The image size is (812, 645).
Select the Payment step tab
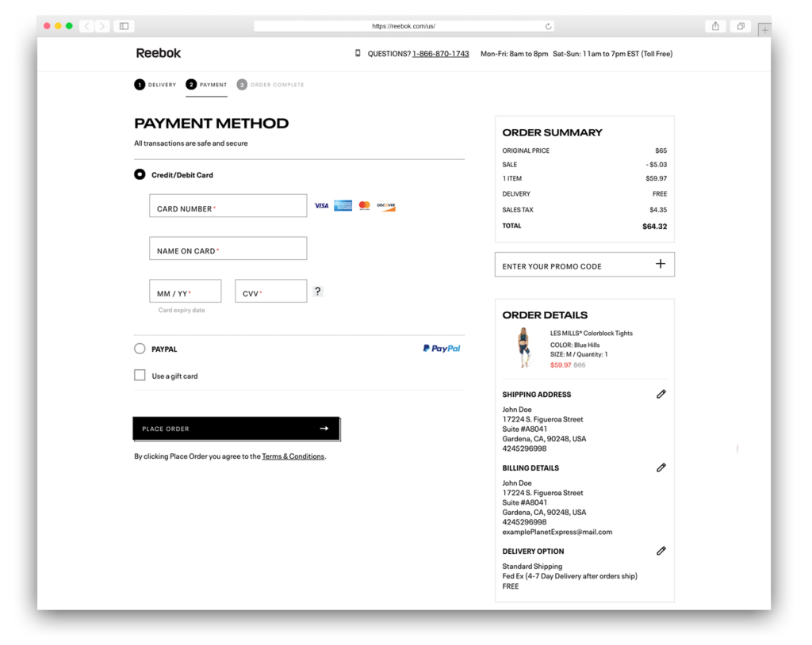207,84
